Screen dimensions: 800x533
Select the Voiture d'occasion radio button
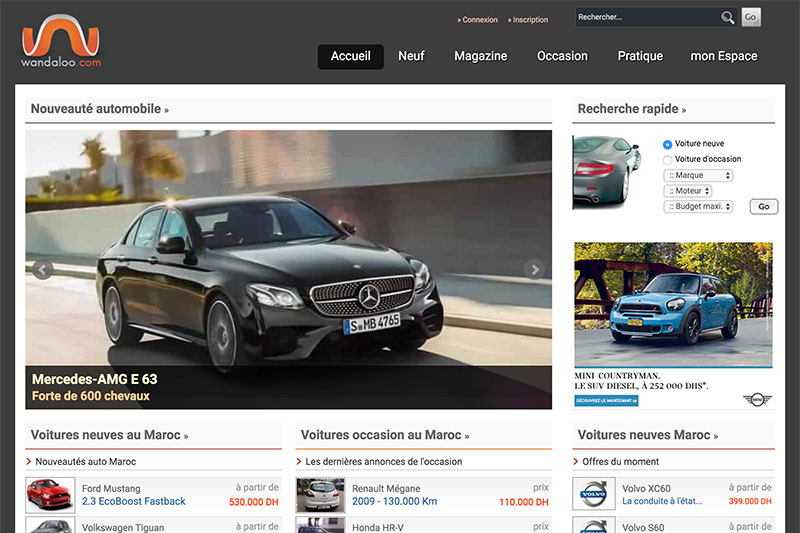point(667,160)
